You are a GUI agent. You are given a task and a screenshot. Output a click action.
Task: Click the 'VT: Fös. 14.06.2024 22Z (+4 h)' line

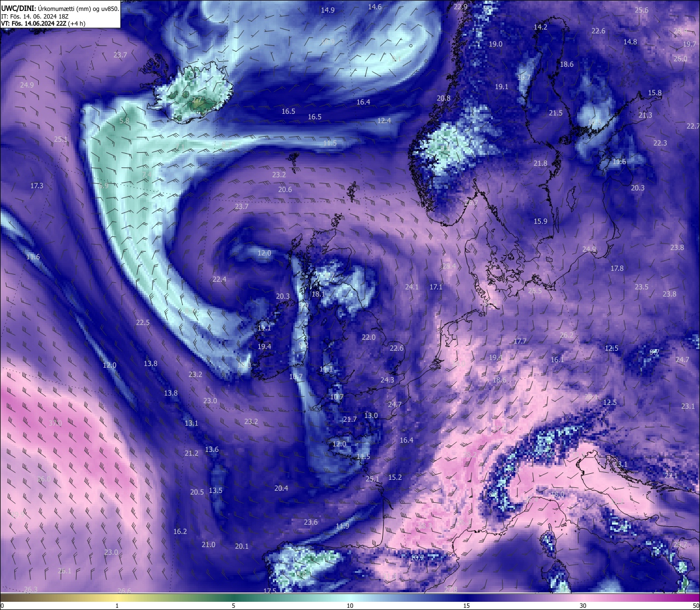click(x=43, y=24)
